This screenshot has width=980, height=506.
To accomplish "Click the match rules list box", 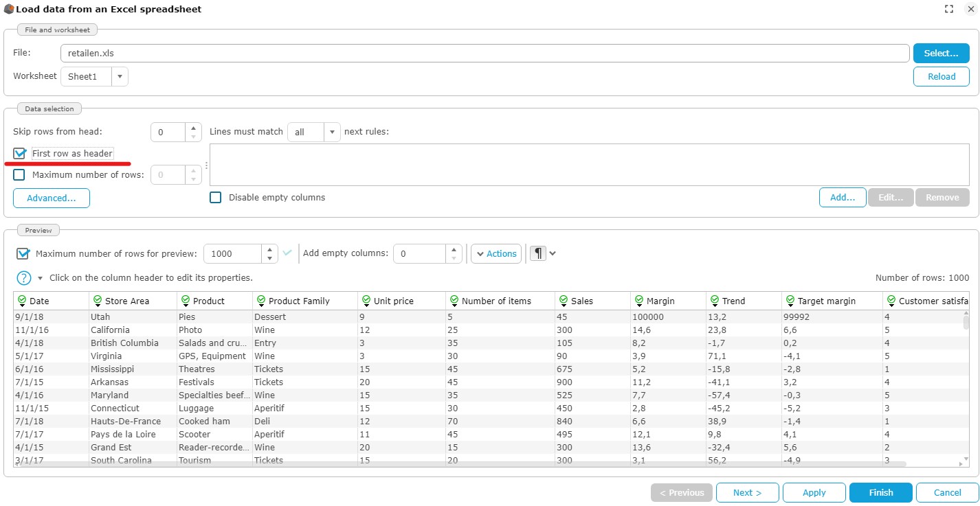I will point(590,165).
